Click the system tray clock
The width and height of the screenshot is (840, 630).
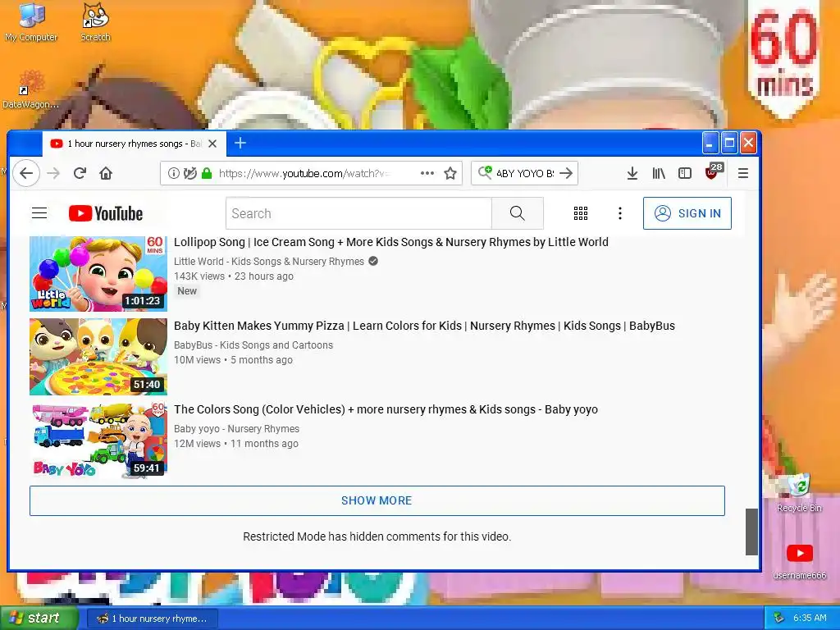pyautogui.click(x=810, y=618)
